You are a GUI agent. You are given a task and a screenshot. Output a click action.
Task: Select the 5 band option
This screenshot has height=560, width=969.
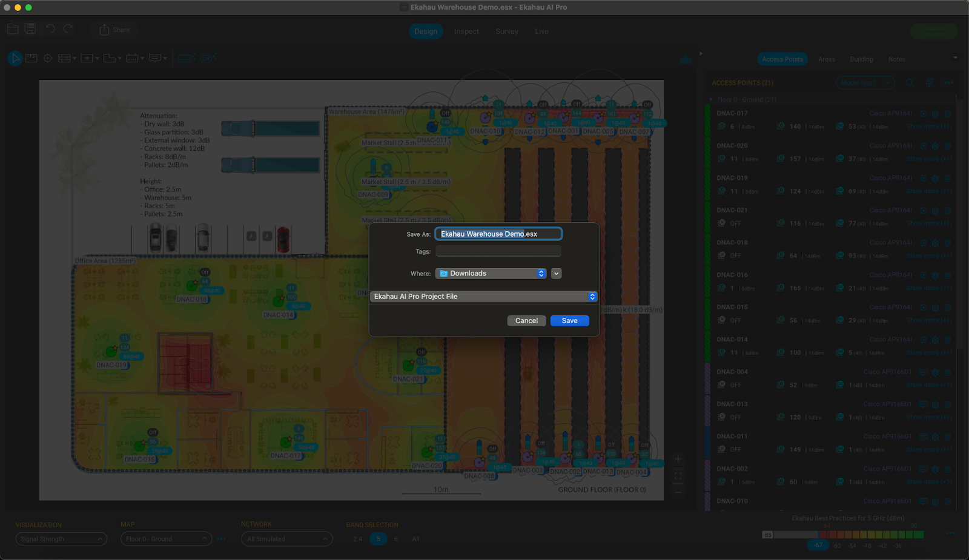(378, 539)
